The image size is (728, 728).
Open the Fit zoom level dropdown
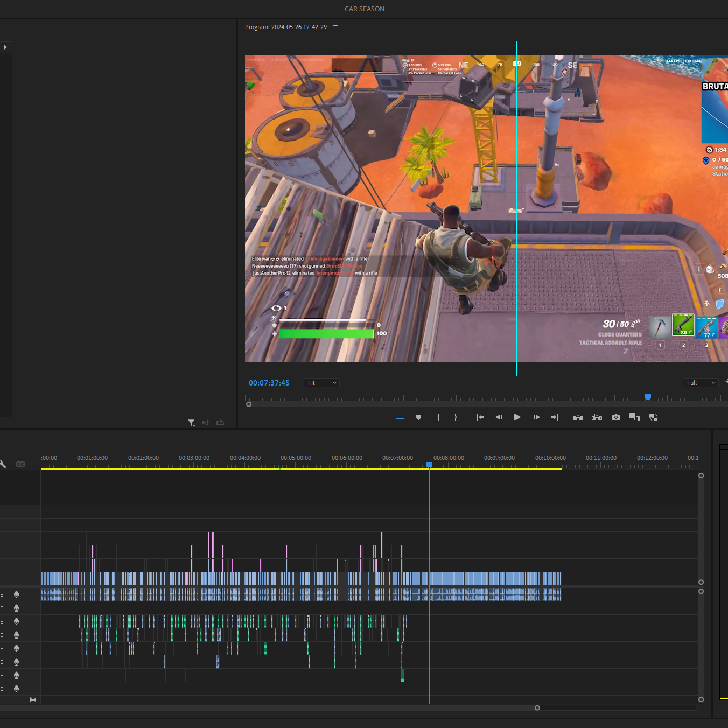322,383
